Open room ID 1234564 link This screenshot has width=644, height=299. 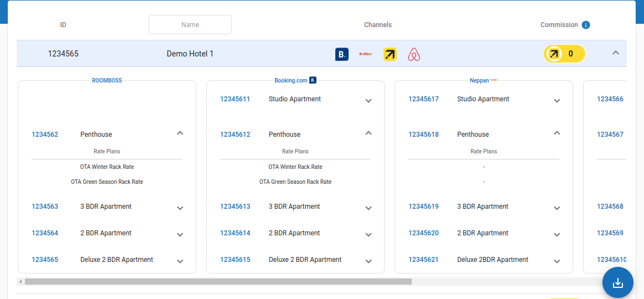[x=45, y=233]
